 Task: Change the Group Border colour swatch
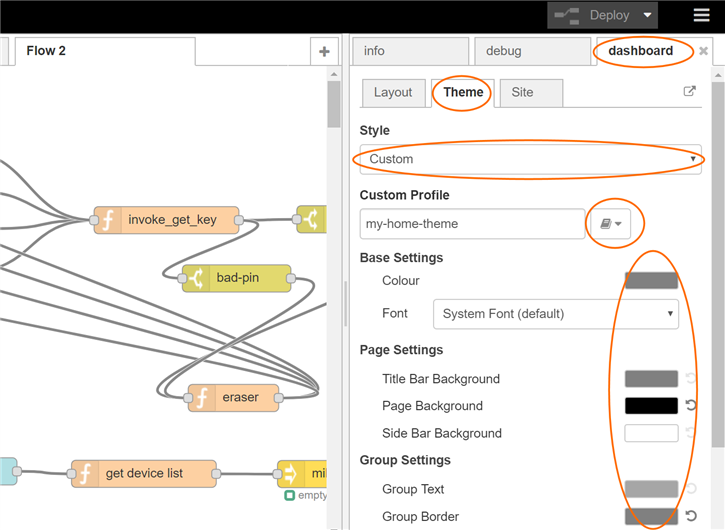coord(651,516)
